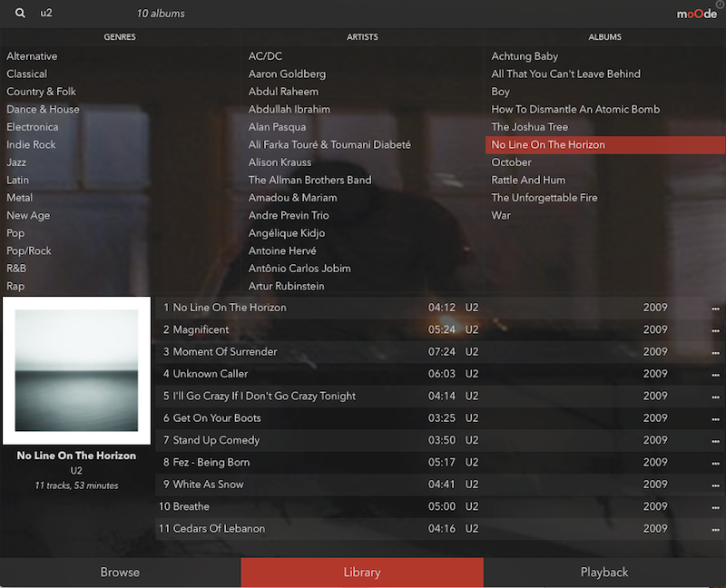
Task: Open the options menu for Fez - Being Born
Action: (715, 463)
